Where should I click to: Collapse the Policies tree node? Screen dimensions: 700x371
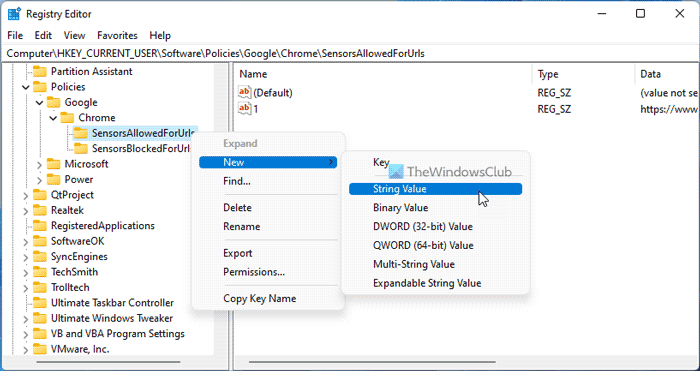point(26,87)
